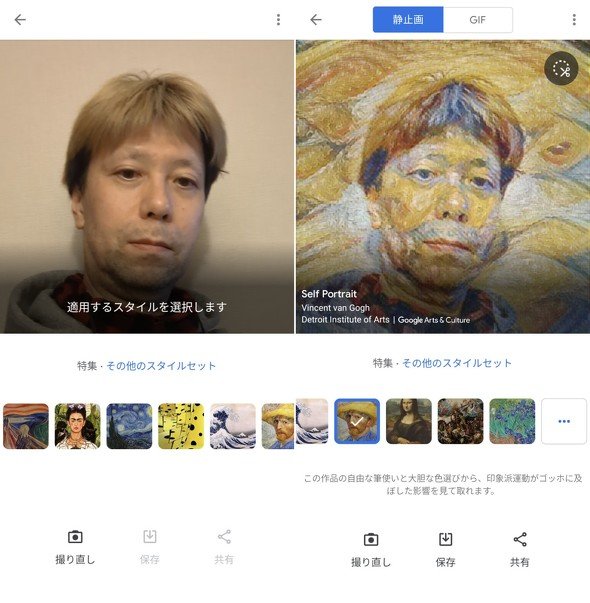Tap the greyed-out 保存 icon on left screen
This screenshot has width=590, height=603.
(150, 536)
